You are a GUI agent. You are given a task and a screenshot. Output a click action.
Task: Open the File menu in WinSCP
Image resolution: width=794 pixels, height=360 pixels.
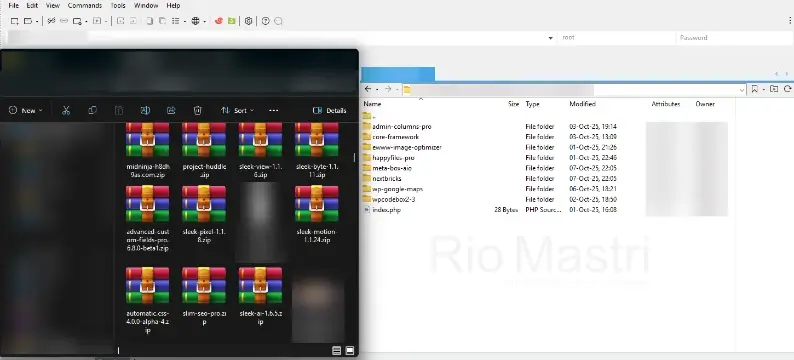click(14, 6)
